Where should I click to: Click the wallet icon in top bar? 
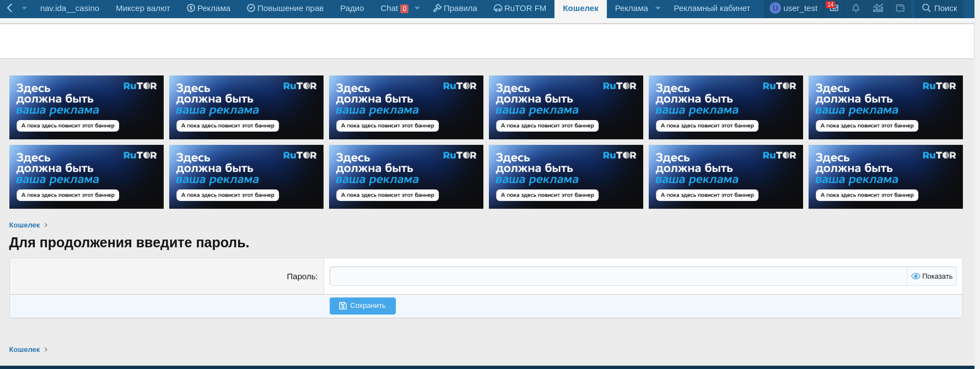[900, 8]
